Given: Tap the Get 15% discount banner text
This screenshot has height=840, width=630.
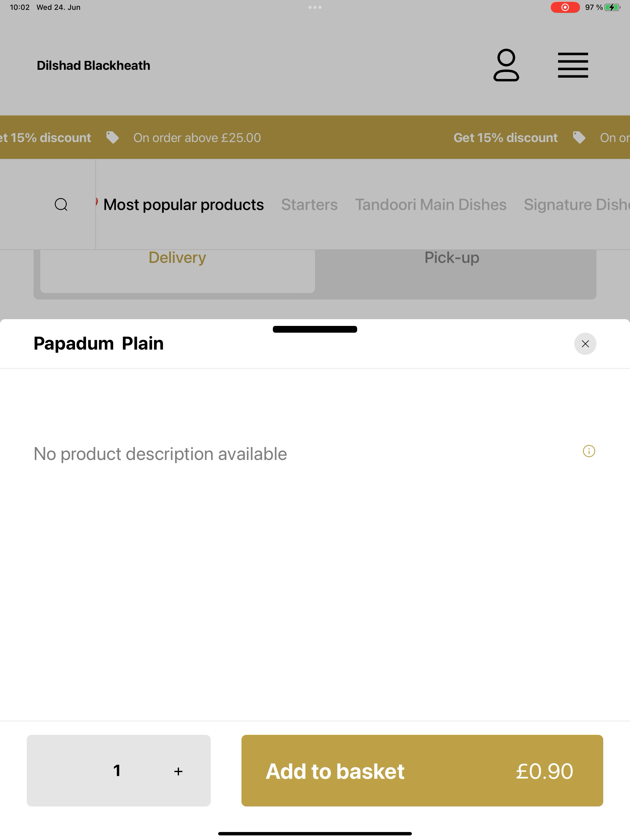Looking at the screenshot, I should click(x=505, y=137).
